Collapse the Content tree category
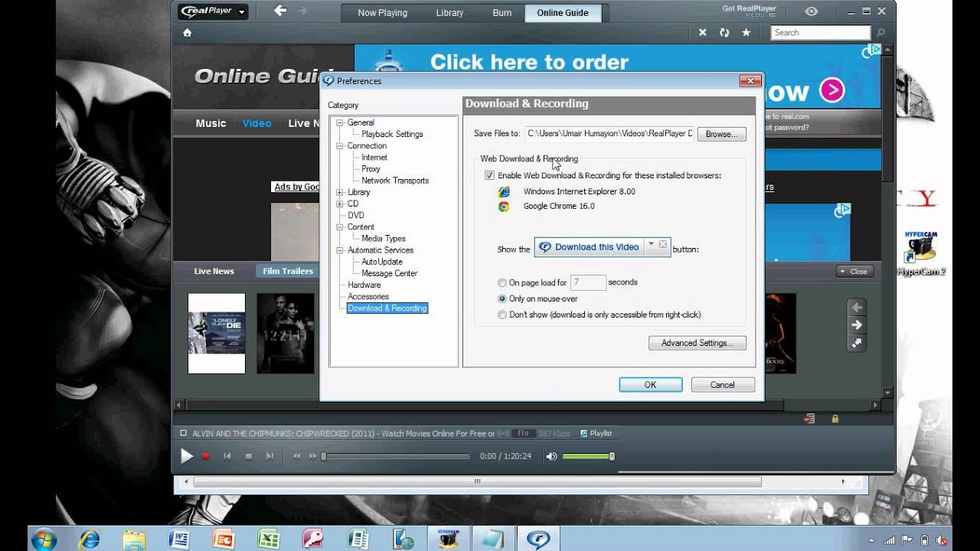The image size is (980, 551). tap(340, 227)
